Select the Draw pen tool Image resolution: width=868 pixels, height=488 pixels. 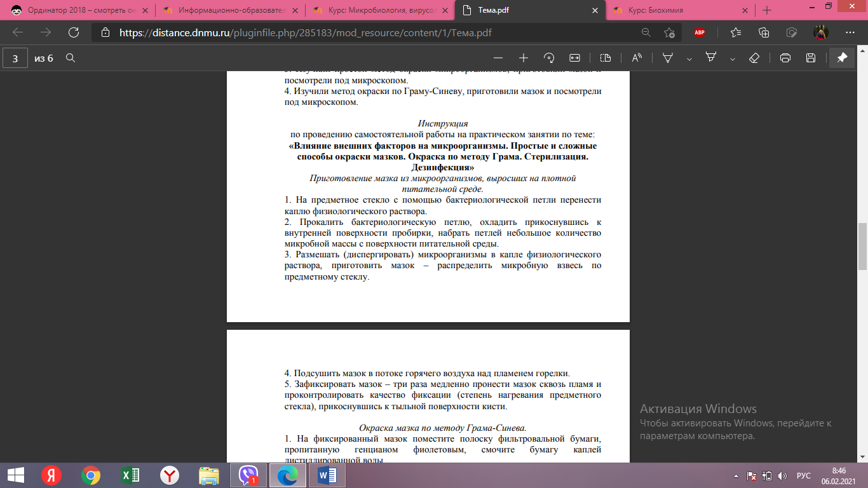click(x=668, y=58)
